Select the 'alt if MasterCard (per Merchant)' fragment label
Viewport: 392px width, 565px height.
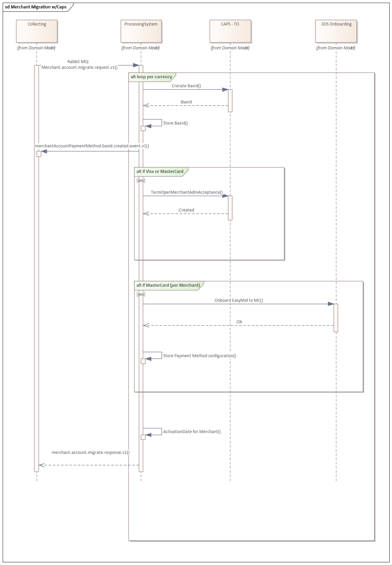[x=168, y=285]
